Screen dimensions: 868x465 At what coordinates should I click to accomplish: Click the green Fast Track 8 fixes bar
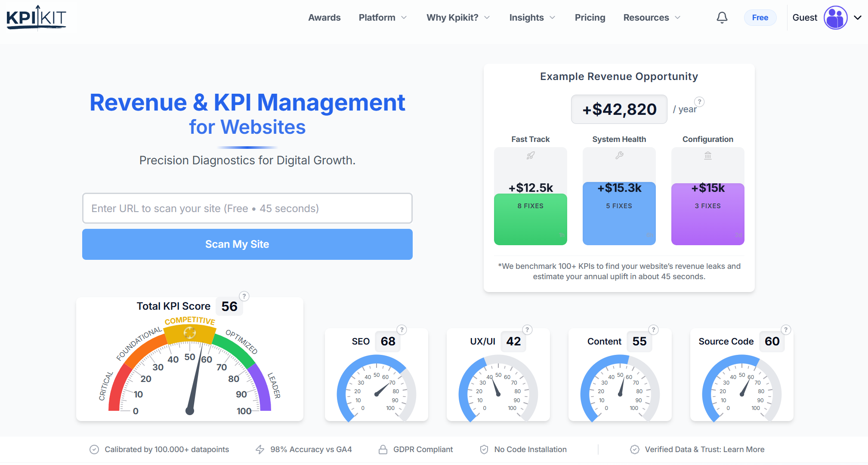click(530, 219)
